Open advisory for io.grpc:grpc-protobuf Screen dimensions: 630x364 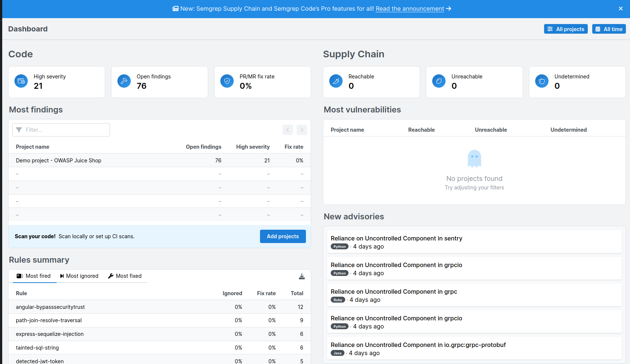(x=474, y=348)
